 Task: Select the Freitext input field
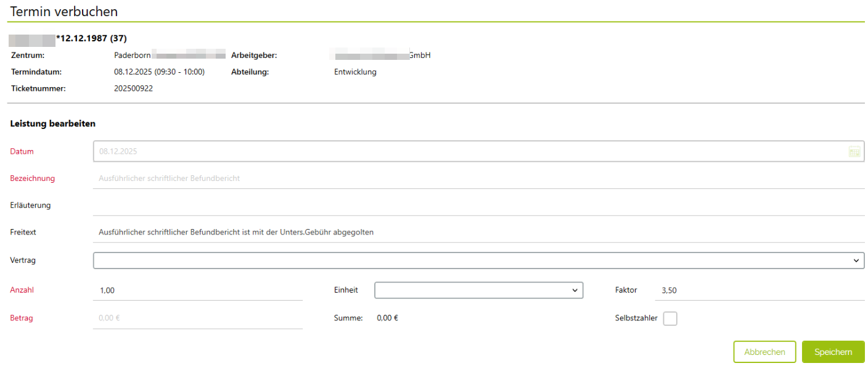(x=478, y=233)
